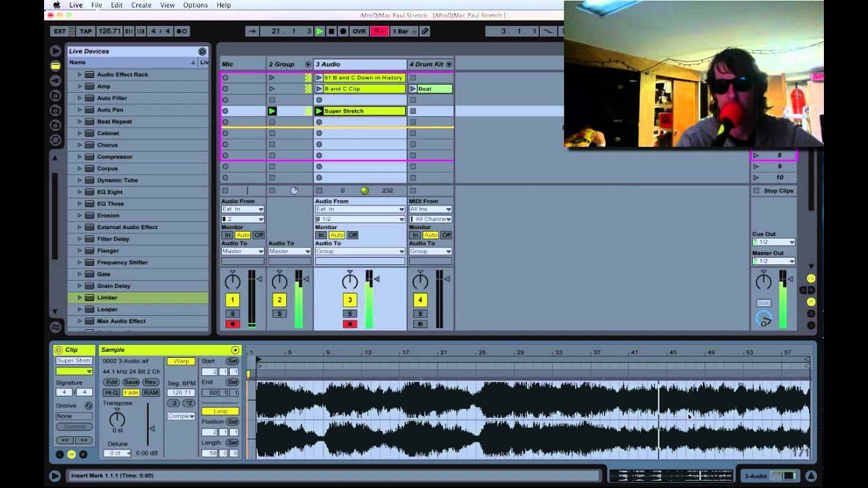Click the 3 Audio track header
Viewport: 868px width, 488px height.
360,64
